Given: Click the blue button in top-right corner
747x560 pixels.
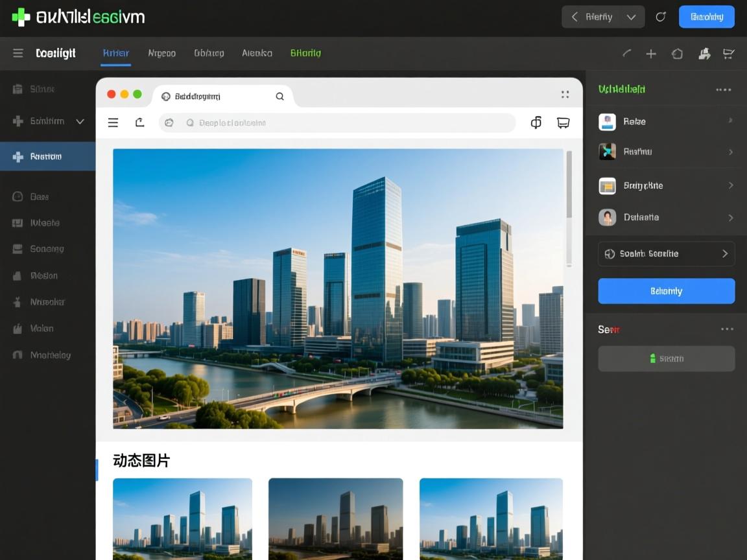Looking at the screenshot, I should (706, 17).
